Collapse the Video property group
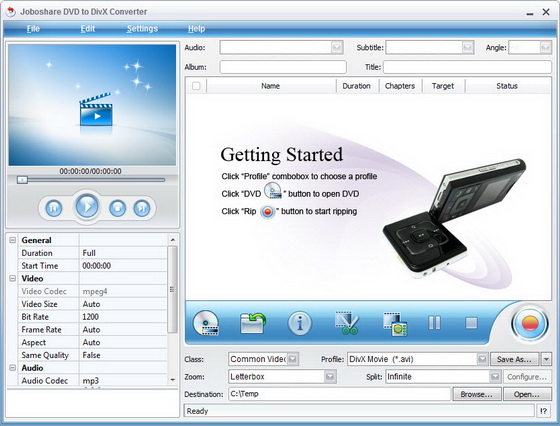560x426 pixels. [x=12, y=278]
